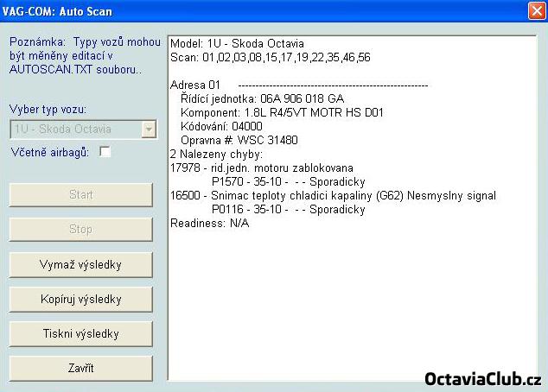Copy results using Kopíruj výsledky
The height and width of the screenshot is (392, 548).
pos(81,299)
